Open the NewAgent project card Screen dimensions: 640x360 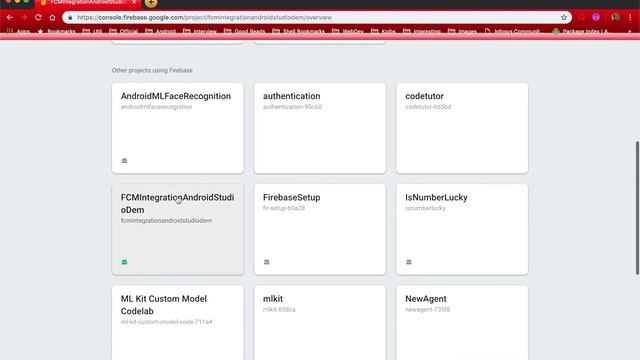point(462,322)
